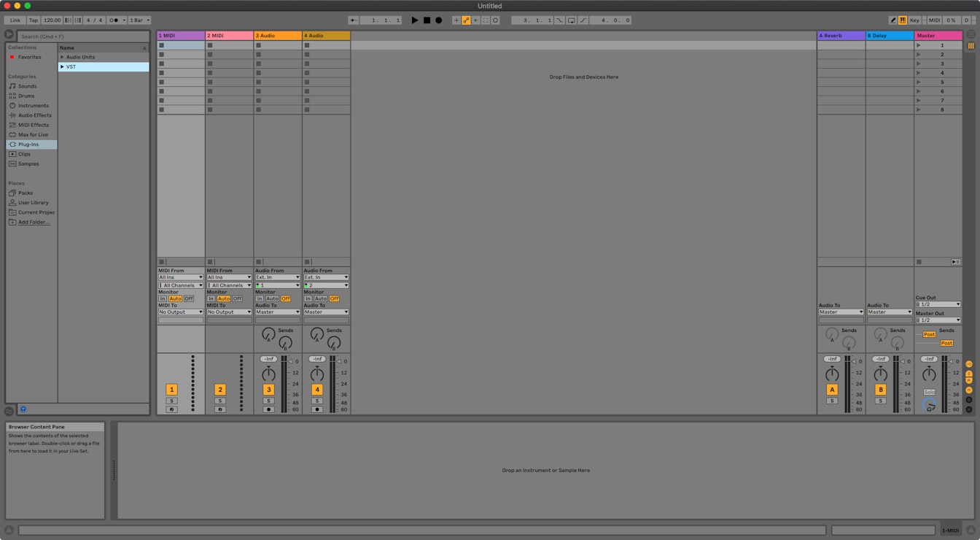Open the Cue Out routing dropdown on Master
This screenshot has width=980, height=540.
936,304
